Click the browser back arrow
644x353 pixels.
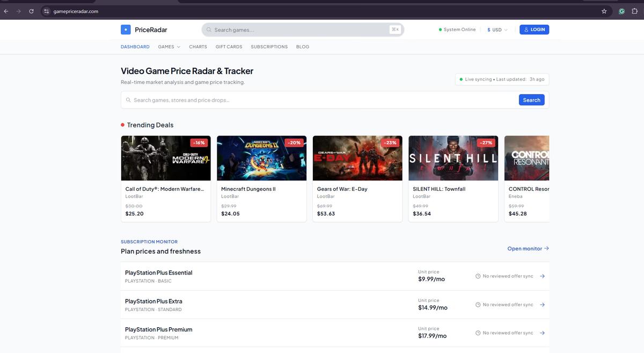[6, 11]
